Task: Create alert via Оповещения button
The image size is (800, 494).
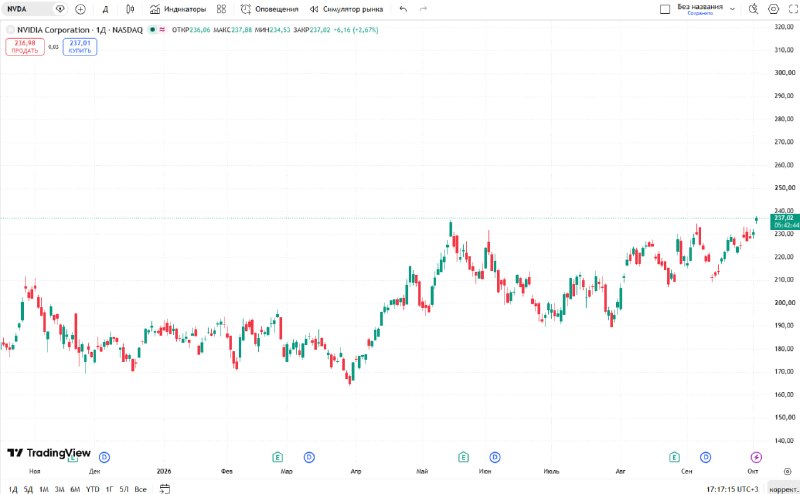Action: point(269,9)
